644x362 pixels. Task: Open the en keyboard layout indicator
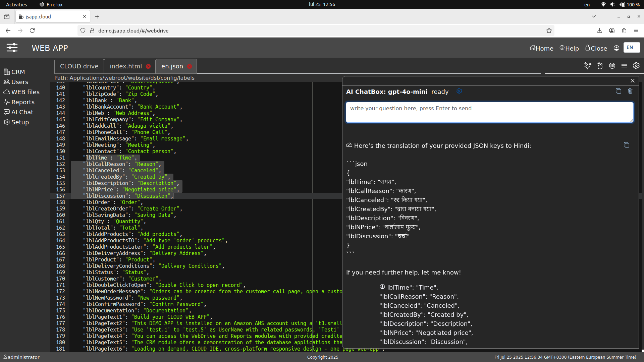click(x=587, y=4)
